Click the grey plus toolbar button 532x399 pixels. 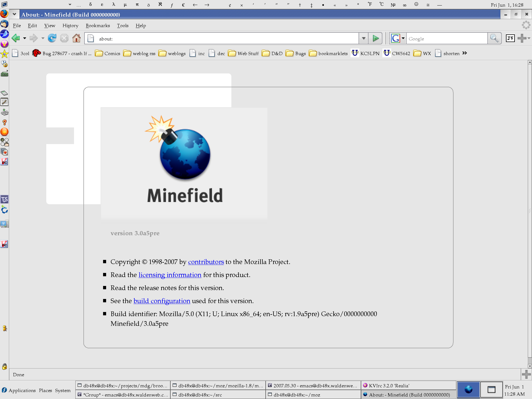coord(522,38)
